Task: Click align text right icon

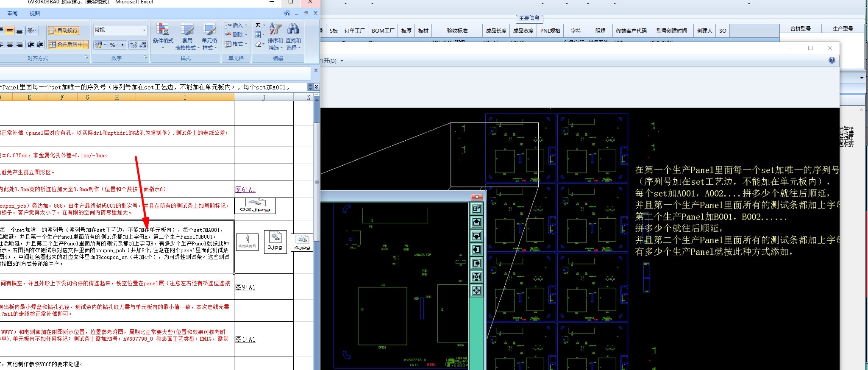Action: [x=19, y=44]
